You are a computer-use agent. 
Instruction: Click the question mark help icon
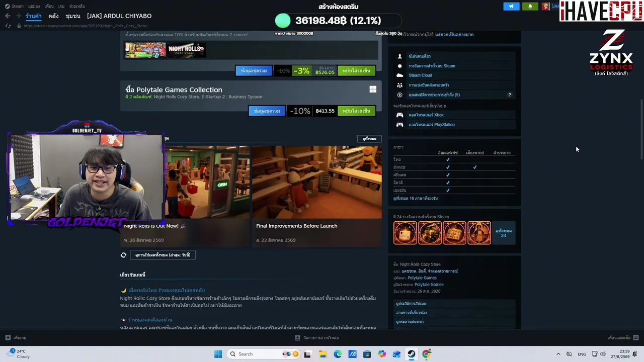(509, 95)
